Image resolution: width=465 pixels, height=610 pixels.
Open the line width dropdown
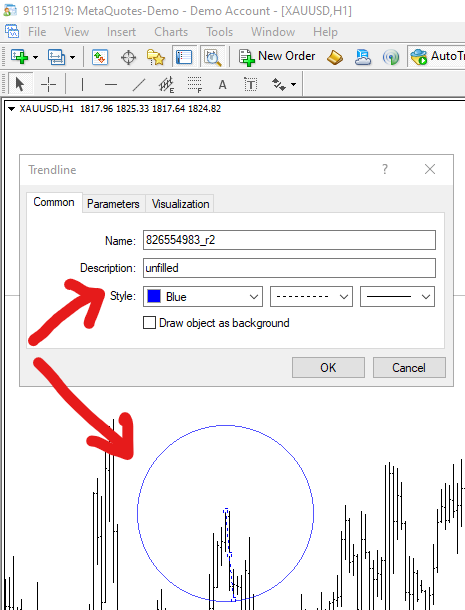click(397, 297)
